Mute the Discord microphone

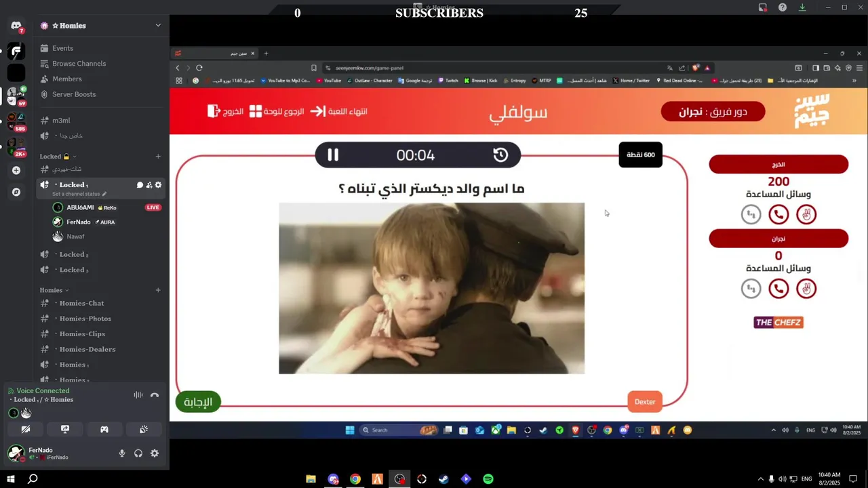(x=122, y=453)
